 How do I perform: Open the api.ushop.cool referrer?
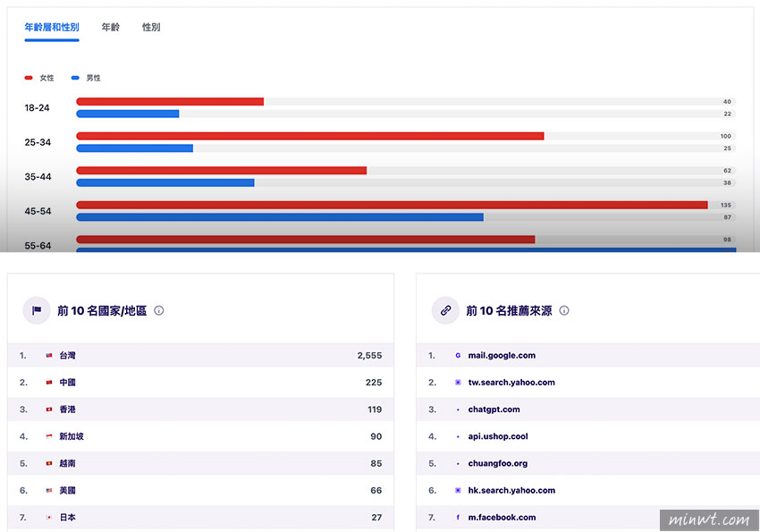coord(498,436)
